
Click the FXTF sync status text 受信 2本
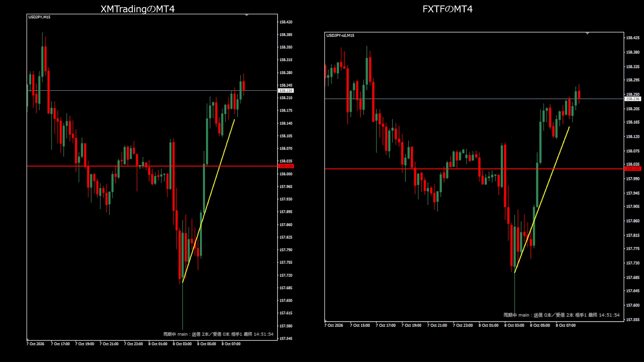565,315
